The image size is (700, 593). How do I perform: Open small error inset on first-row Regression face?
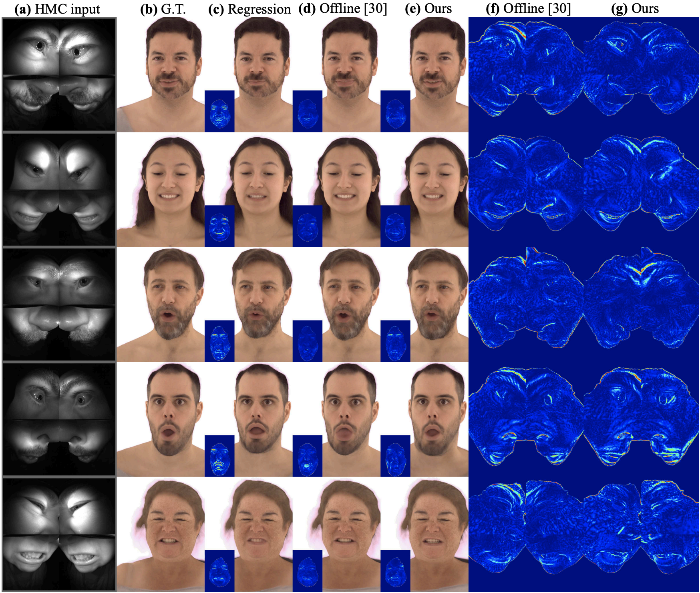pos(219,111)
